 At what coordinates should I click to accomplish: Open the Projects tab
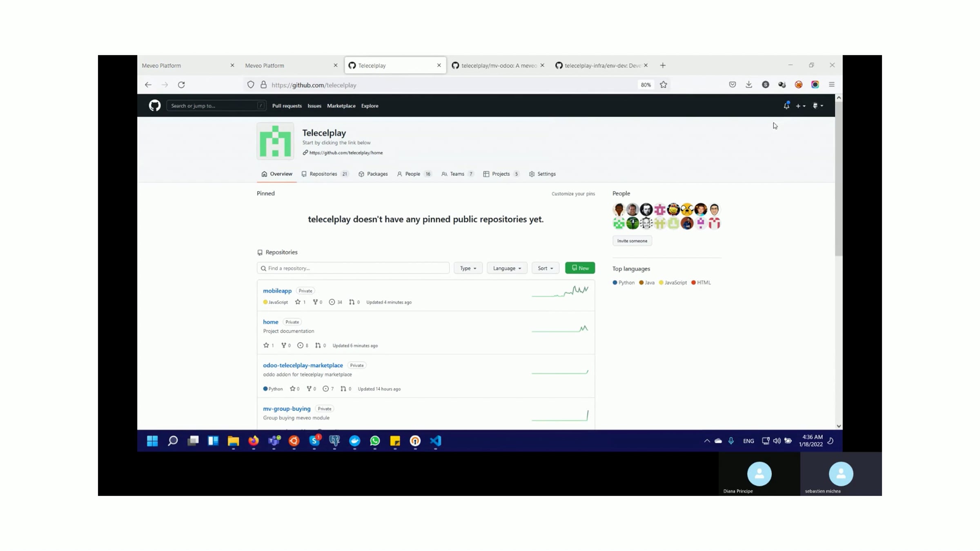501,174
